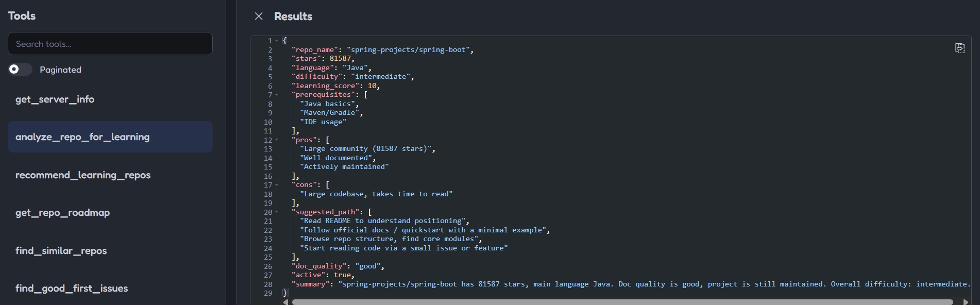
Task: Collapse the "prerequisites" array fold arrow
Action: point(277,95)
